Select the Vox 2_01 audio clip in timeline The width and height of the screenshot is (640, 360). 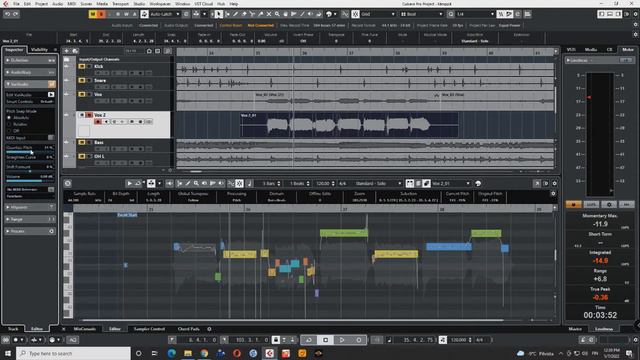(349, 124)
